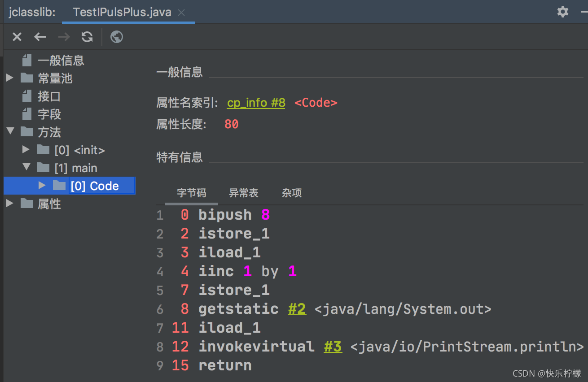This screenshot has height=382, width=588.
Task: Click the <Code> attribute name text
Action: coord(316,103)
